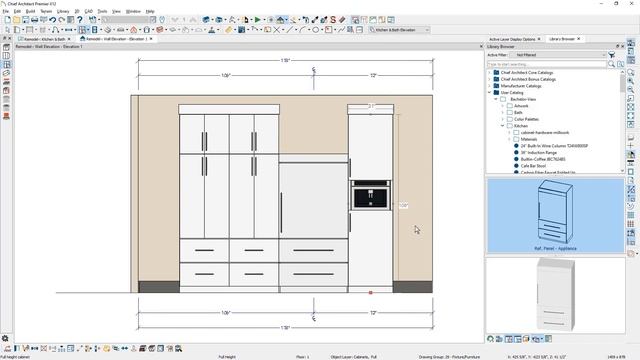This screenshot has height=360, width=640.
Task: Expand the Artwork folder
Action: tap(503, 106)
